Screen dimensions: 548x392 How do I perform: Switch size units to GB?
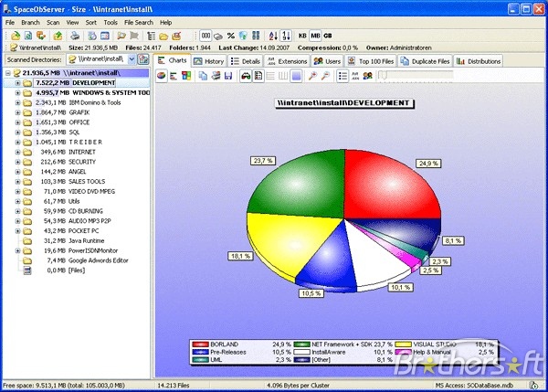(328, 36)
